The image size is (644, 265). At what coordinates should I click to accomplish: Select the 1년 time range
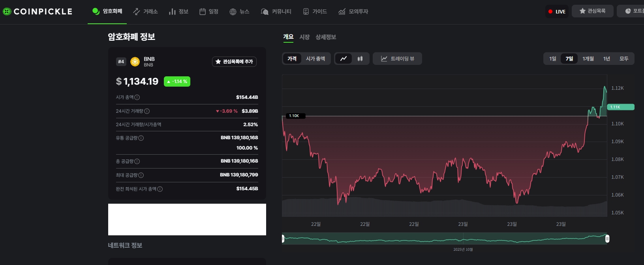(606, 59)
